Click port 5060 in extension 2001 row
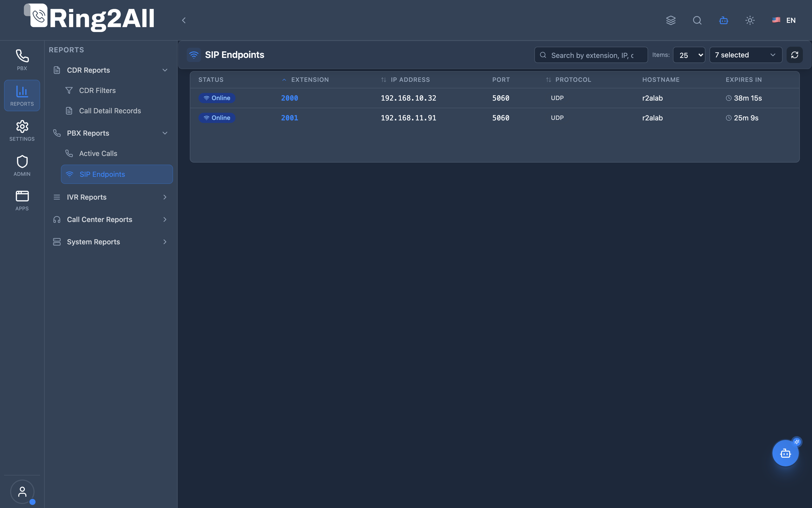Screen dimensions: 812x508 pos(501,118)
